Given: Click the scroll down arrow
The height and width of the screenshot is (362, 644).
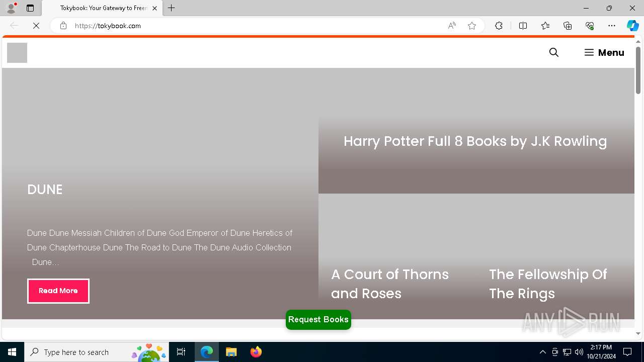Looking at the screenshot, I should point(638,334).
